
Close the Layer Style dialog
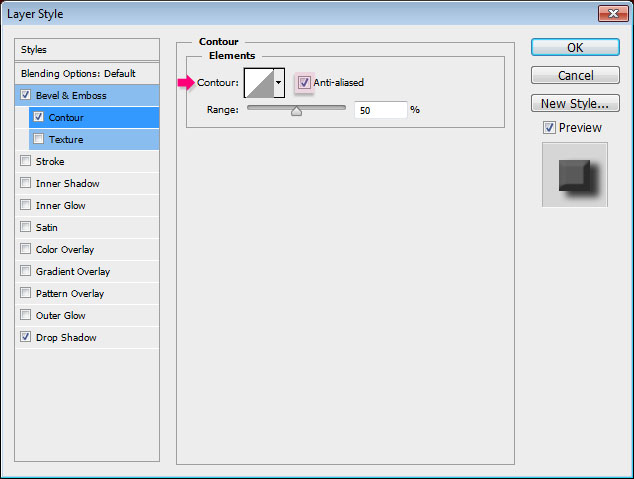613,14
